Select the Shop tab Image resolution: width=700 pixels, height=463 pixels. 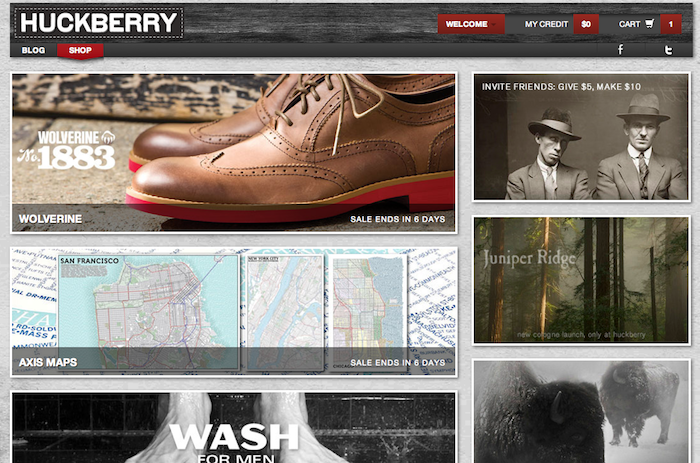pyautogui.click(x=80, y=50)
